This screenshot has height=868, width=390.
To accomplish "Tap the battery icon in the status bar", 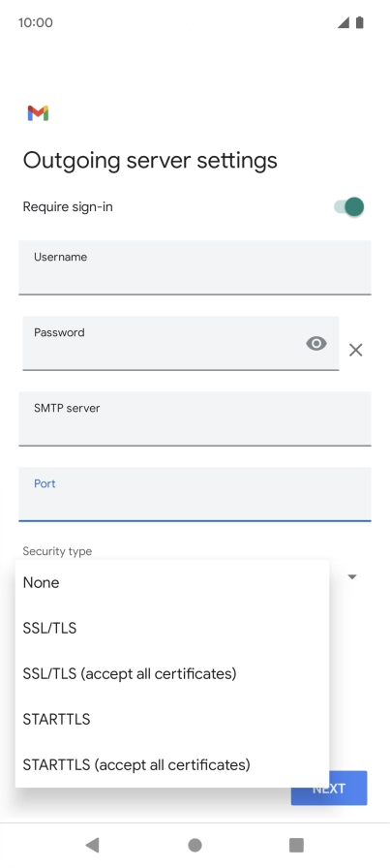I will click(360, 22).
